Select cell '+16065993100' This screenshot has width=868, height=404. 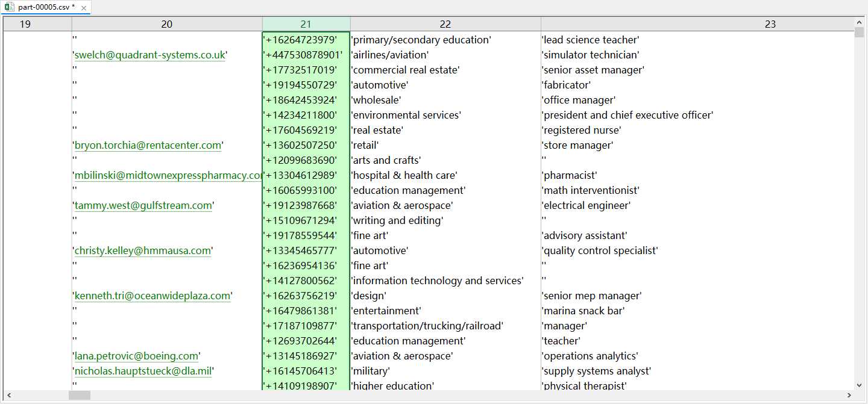tap(306, 190)
